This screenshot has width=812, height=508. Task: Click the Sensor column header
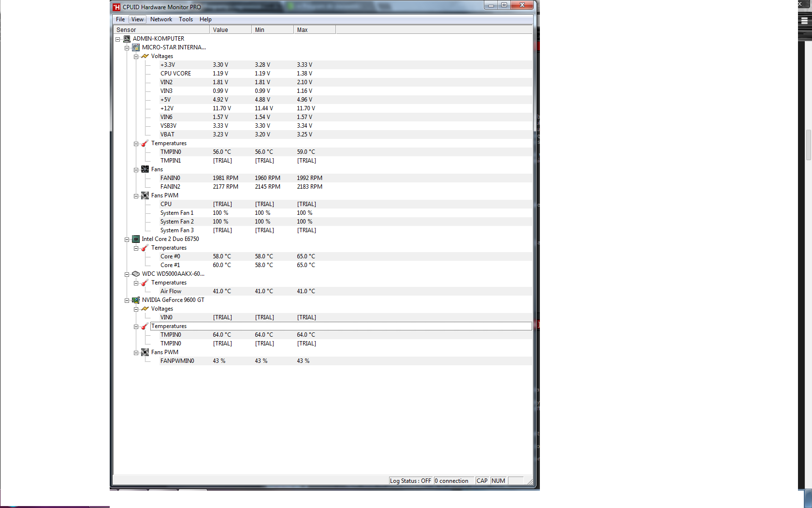coord(161,30)
